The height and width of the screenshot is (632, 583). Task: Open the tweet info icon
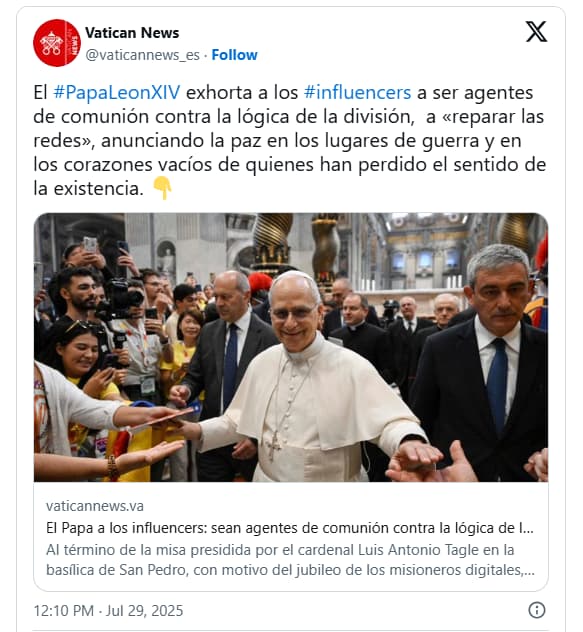tap(537, 610)
